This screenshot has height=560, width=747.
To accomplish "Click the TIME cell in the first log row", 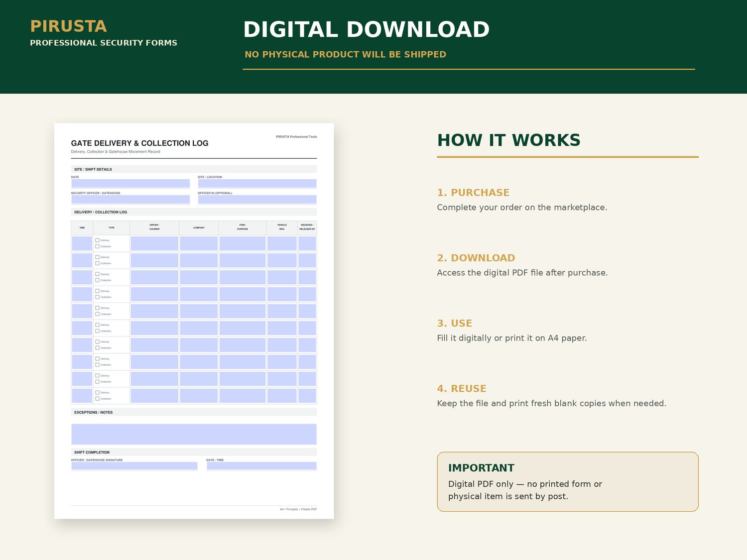I will click(x=82, y=243).
